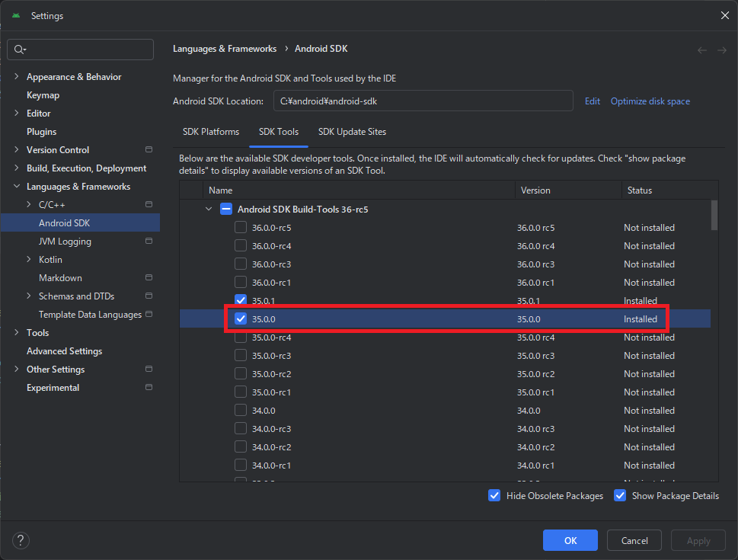Switch to the SDK Platforms tab

tap(211, 132)
